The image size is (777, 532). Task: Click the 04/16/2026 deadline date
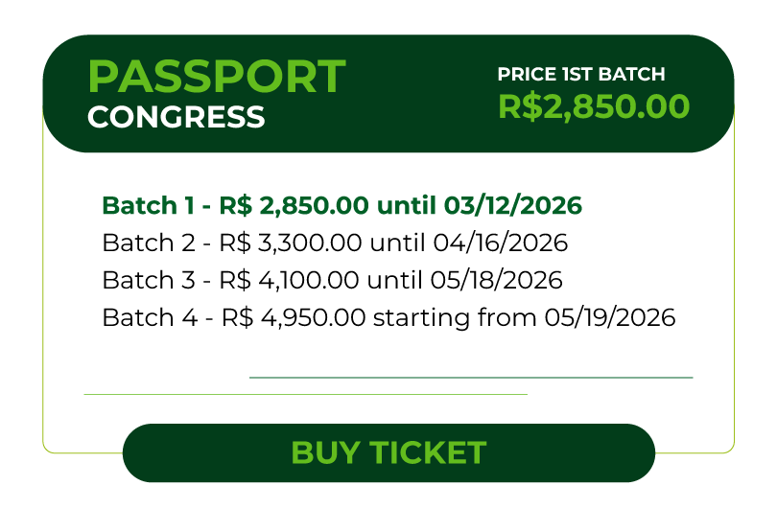click(x=499, y=243)
